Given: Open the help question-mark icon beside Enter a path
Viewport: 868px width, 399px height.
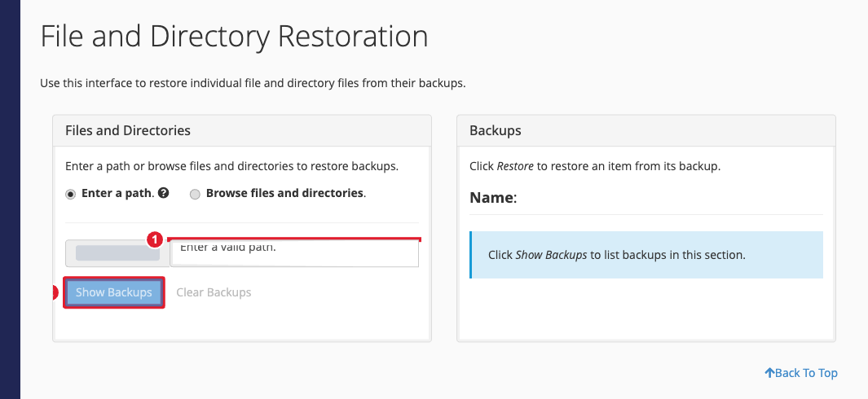Looking at the screenshot, I should click(163, 193).
